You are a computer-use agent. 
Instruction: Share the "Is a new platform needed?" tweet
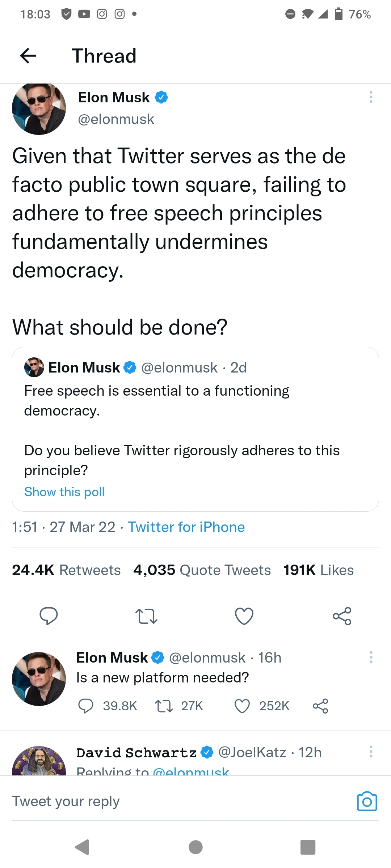(320, 706)
